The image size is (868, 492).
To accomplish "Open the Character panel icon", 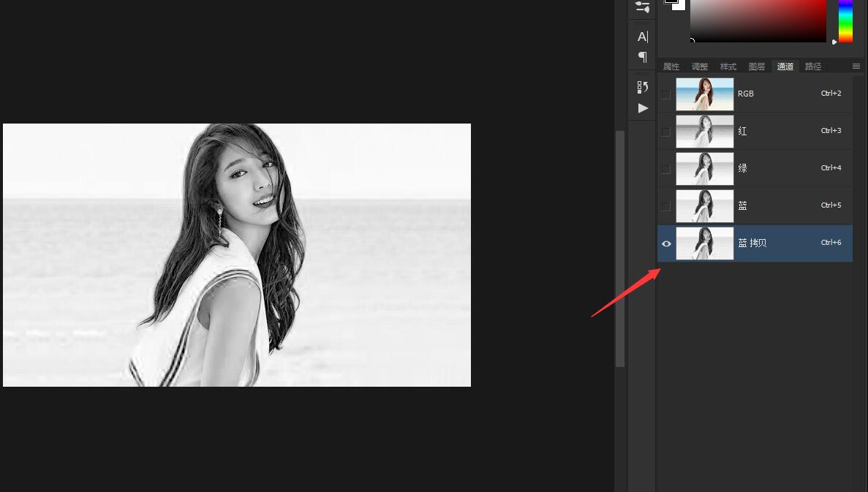I will point(643,37).
